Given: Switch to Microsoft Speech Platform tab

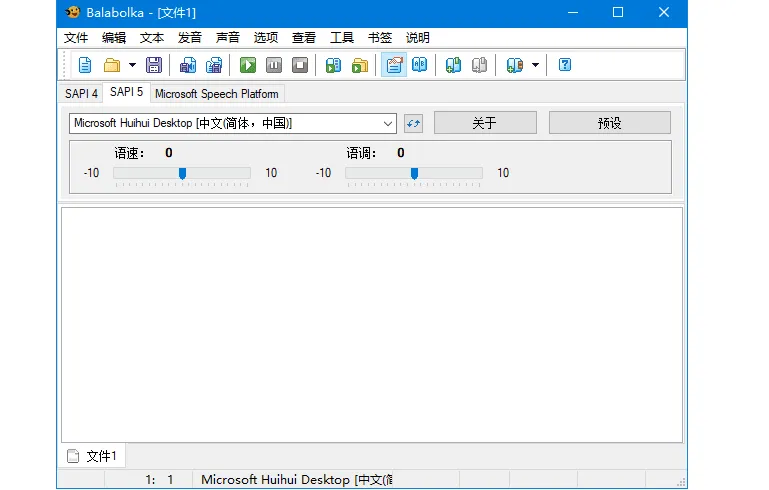Looking at the screenshot, I should tap(217, 94).
